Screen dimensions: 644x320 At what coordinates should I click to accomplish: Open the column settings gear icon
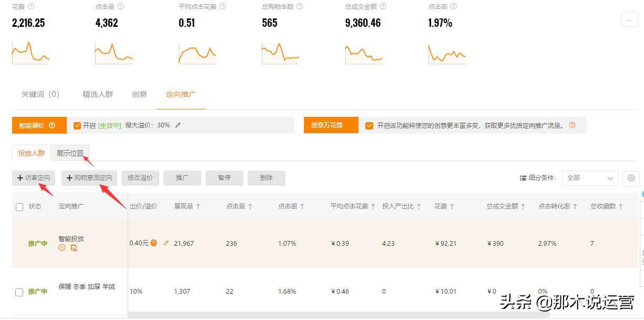coord(631,178)
